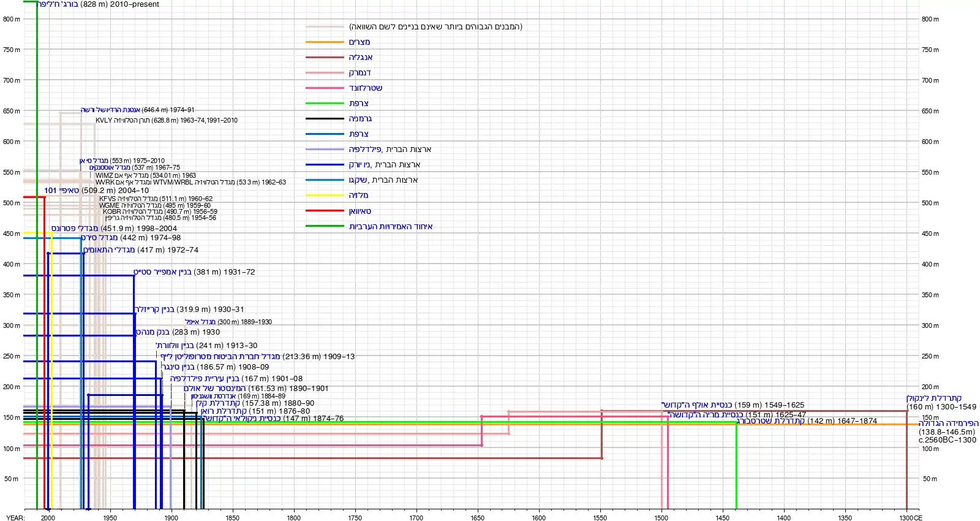Click the מגדל אייפל (300 m) link
The width and height of the screenshot is (980, 521).
click(200, 322)
